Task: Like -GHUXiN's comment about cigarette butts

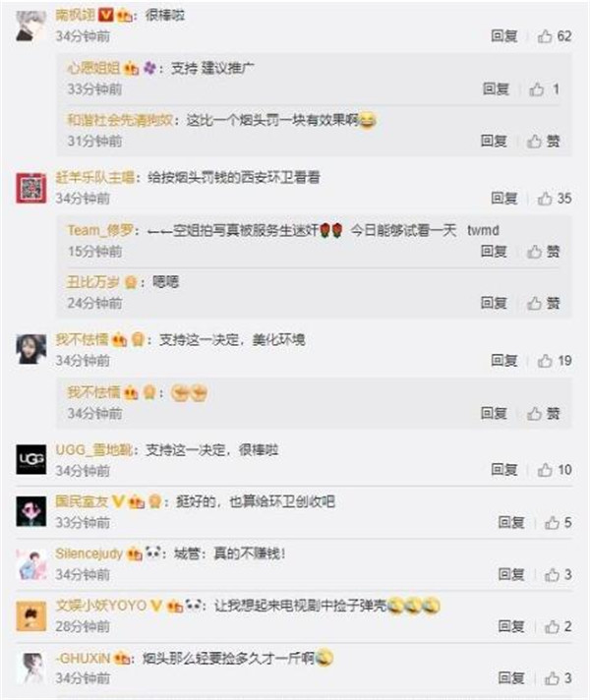Action: [x=558, y=678]
